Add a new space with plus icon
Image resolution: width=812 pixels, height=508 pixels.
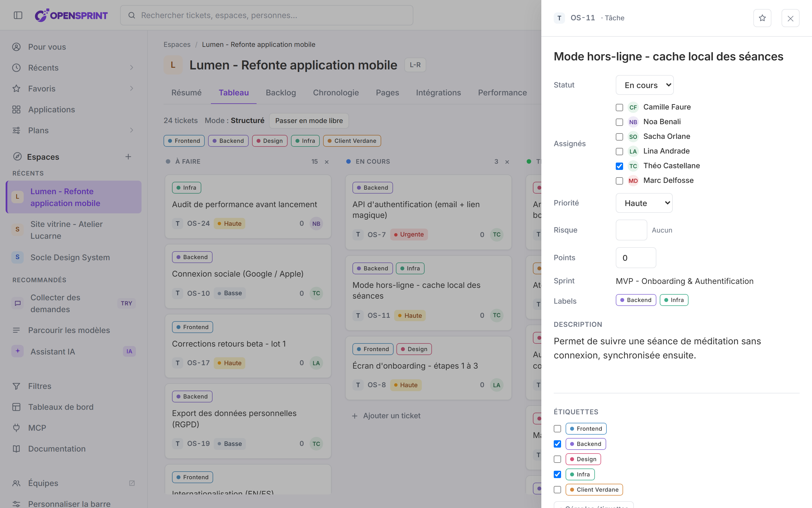pyautogui.click(x=128, y=157)
